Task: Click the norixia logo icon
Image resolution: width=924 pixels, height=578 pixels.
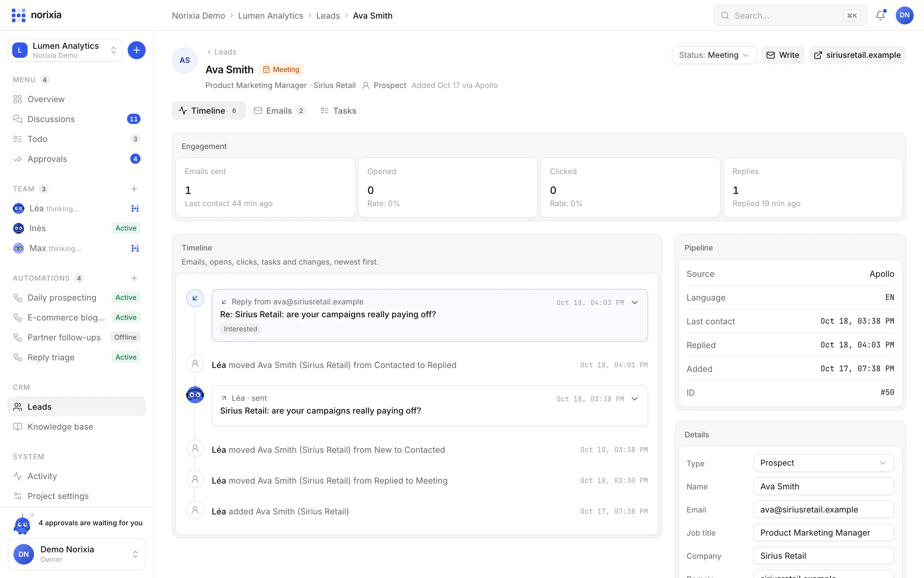Action: [x=18, y=15]
